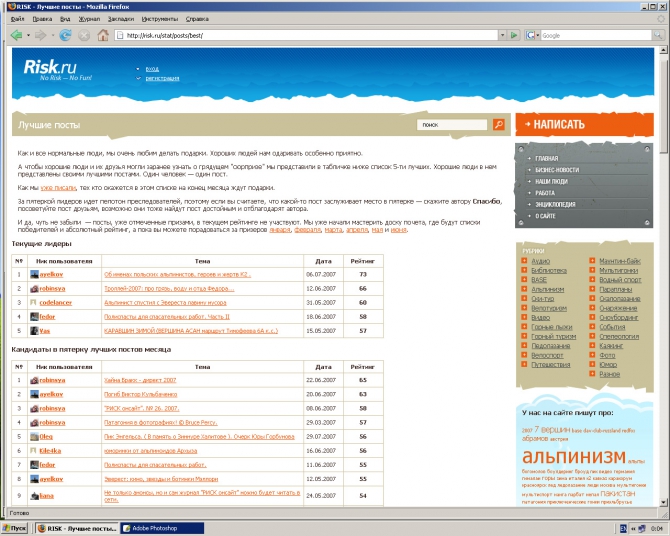This screenshot has height=536, width=670.
Task: Click the page's vertical scrollbar down arrow
Action: (663, 502)
